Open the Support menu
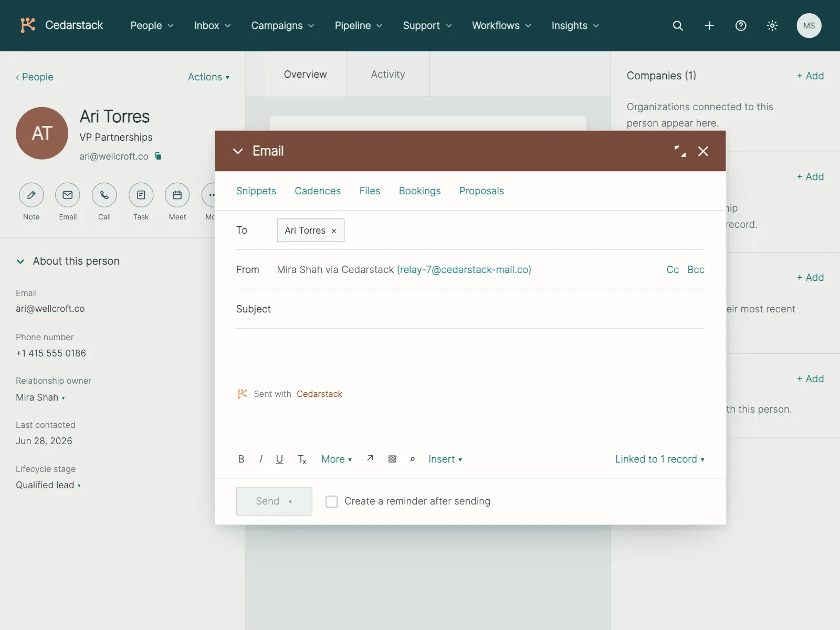The height and width of the screenshot is (630, 840). (x=427, y=26)
